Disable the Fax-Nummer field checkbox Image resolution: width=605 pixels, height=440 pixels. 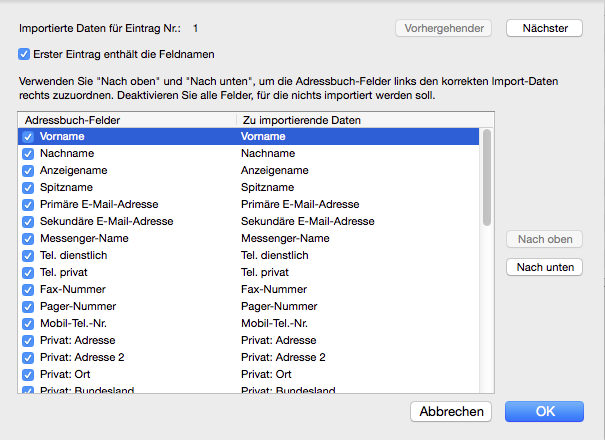(28, 289)
